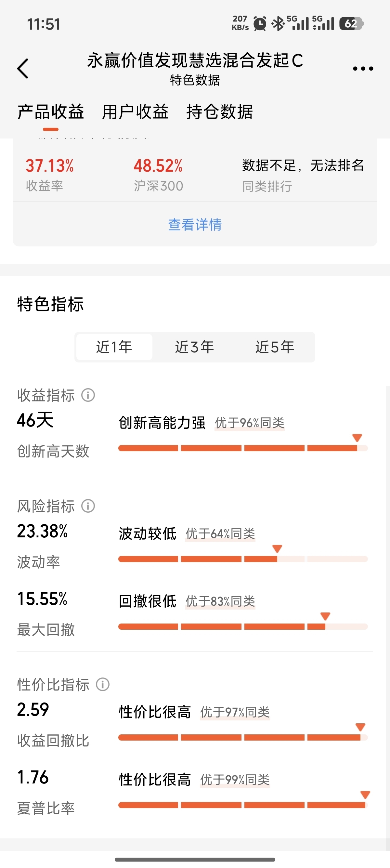
Task: Tap the 夏普比率 value 1.76
Action: 33,777
